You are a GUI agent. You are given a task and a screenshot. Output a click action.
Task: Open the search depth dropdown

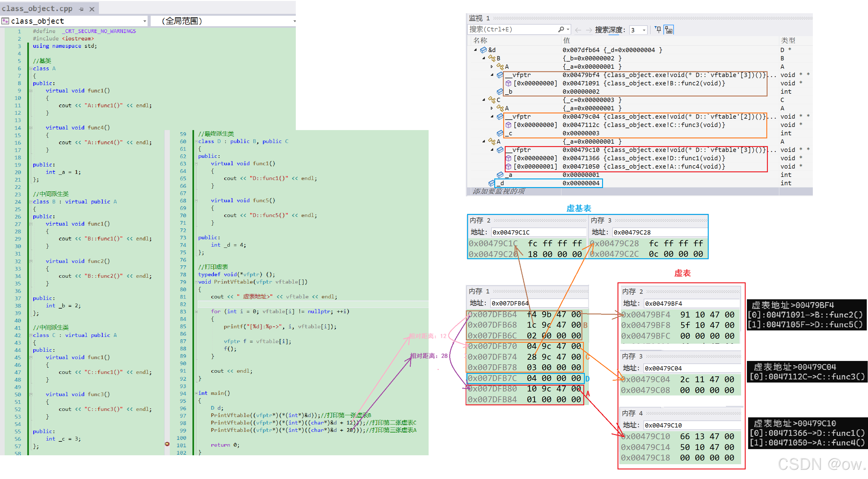point(644,30)
